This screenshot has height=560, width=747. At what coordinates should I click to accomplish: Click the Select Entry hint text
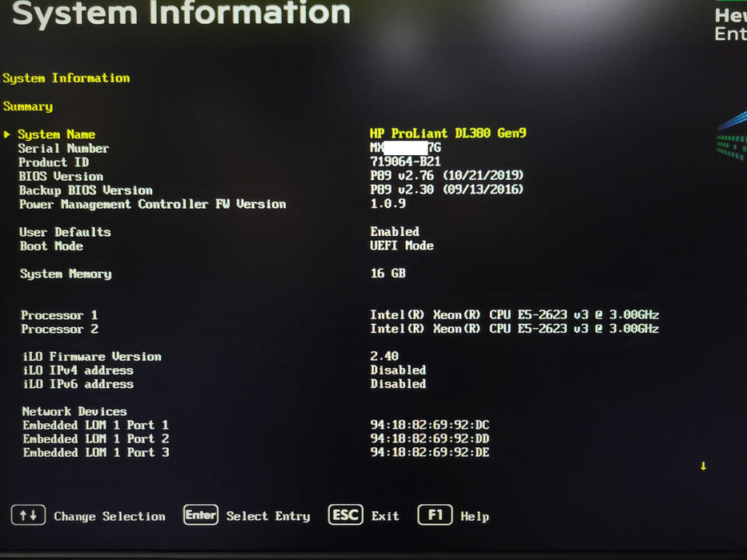pos(268,516)
